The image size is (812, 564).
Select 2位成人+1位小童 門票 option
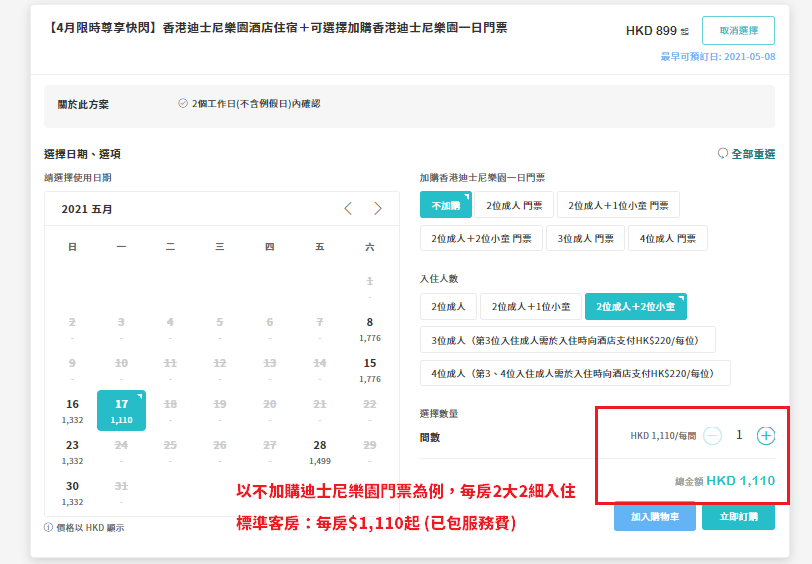tap(618, 205)
